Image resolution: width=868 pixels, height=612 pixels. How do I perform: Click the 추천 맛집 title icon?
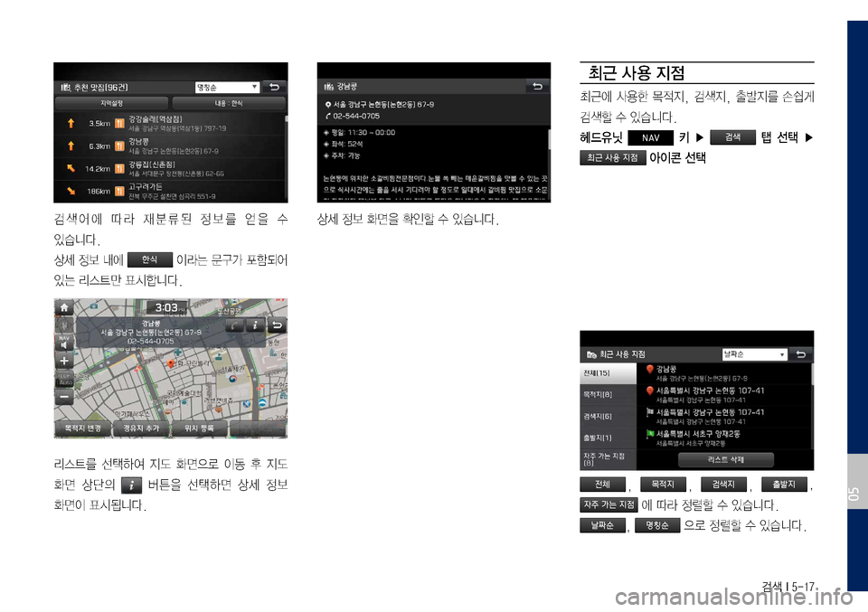(x=66, y=87)
